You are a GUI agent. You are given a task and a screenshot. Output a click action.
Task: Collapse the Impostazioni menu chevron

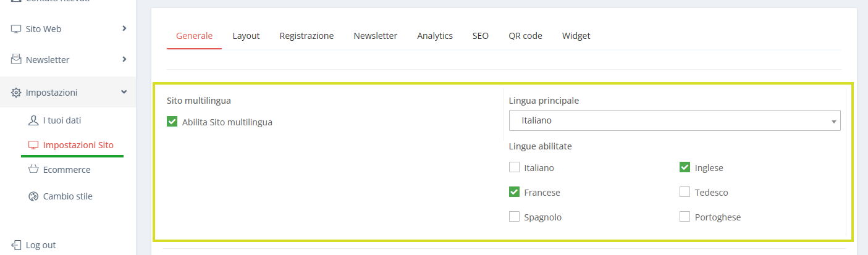124,92
